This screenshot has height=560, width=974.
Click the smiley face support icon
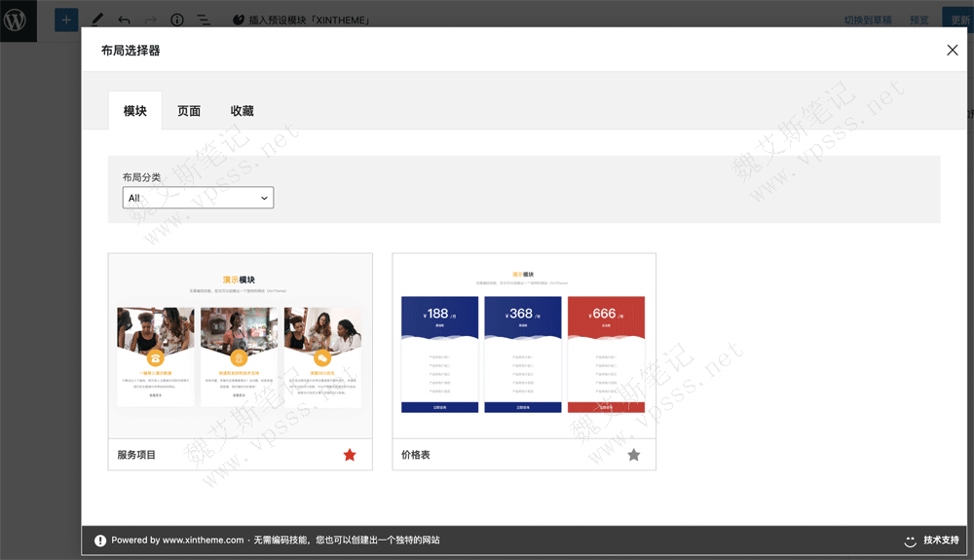pos(911,541)
